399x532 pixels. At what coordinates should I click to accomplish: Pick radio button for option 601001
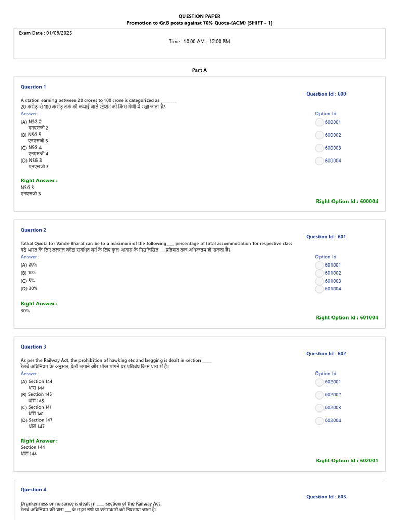pos(320,265)
